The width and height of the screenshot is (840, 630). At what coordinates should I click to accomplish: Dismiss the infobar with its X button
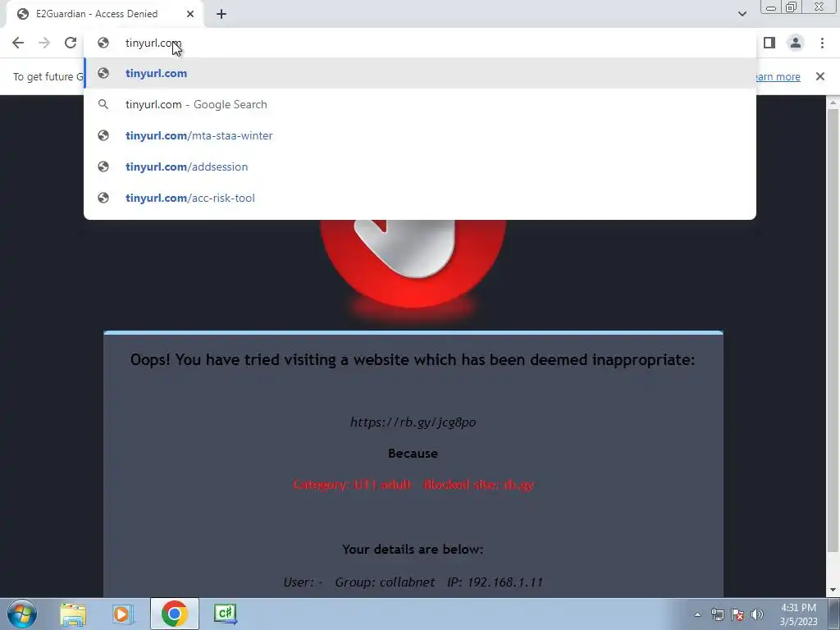click(819, 76)
